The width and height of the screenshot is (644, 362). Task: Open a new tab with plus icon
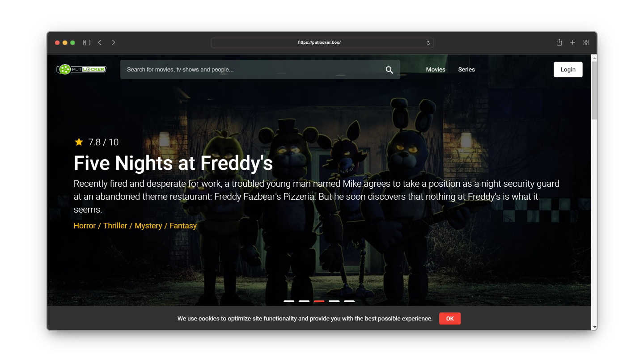point(572,42)
